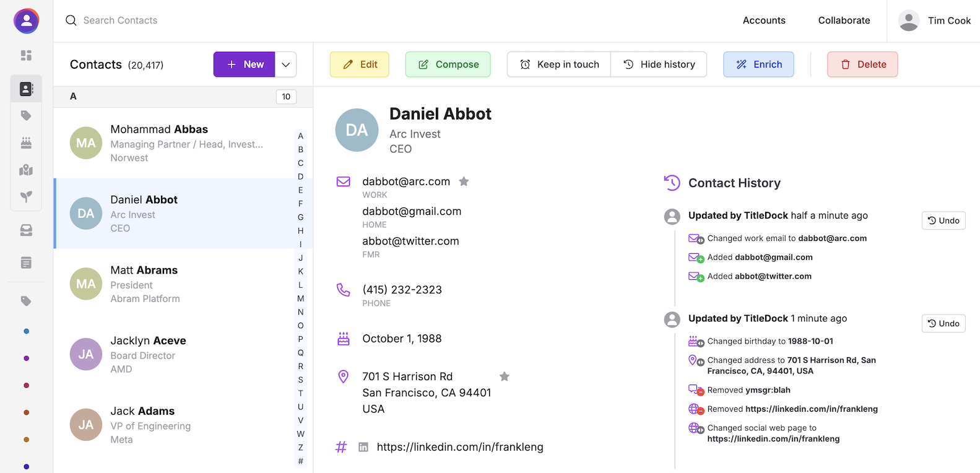The height and width of the screenshot is (473, 980).
Task: Toggle Hide history panel
Action: (659, 64)
